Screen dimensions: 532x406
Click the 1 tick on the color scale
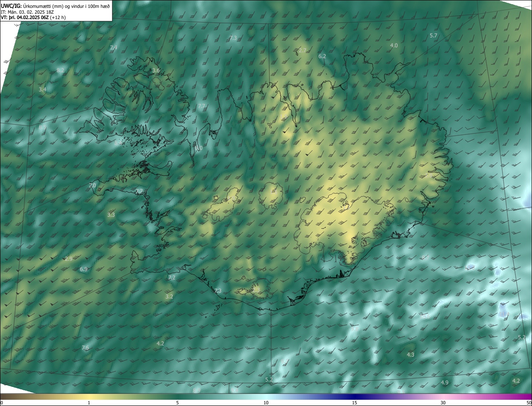(89, 403)
